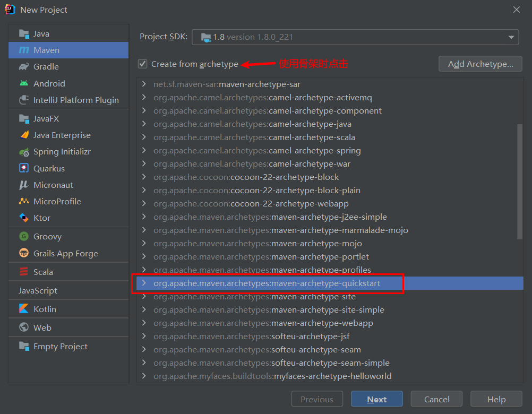Click the IntelliJ IDEA logo in title bar
Image resolution: width=532 pixels, height=414 pixels.
pos(10,10)
